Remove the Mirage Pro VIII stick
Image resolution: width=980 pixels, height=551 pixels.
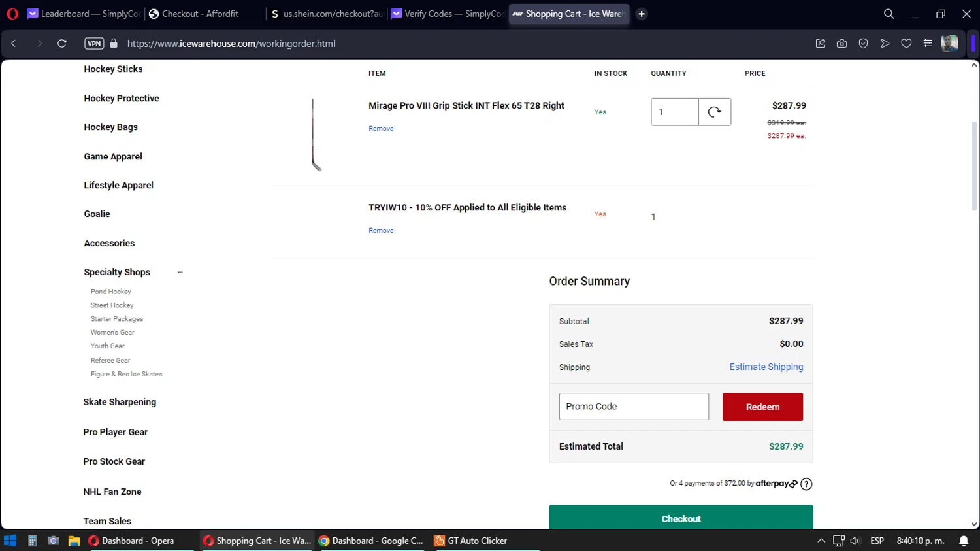click(381, 129)
